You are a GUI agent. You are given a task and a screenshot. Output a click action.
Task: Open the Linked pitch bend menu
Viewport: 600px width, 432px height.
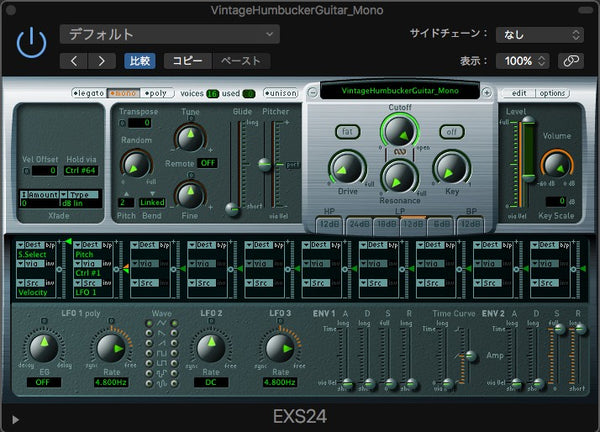pos(152,202)
